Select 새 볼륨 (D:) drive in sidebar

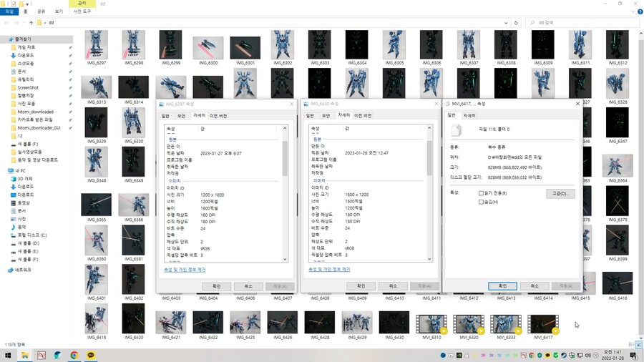28,243
